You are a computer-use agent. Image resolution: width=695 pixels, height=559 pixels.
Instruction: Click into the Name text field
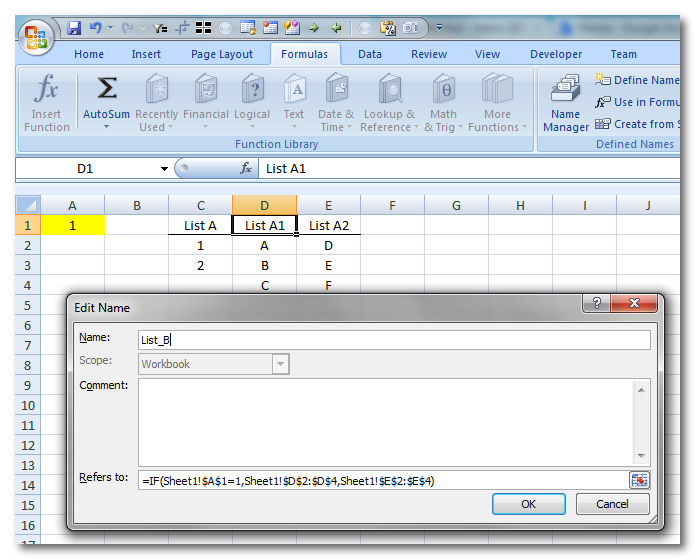pyautogui.click(x=394, y=340)
